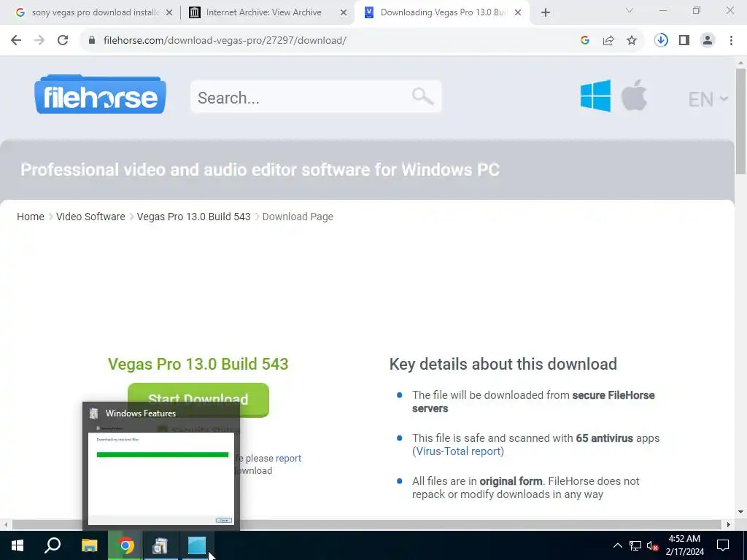The width and height of the screenshot is (747, 560).
Task: Expand the EN language dropdown
Action: [708, 99]
